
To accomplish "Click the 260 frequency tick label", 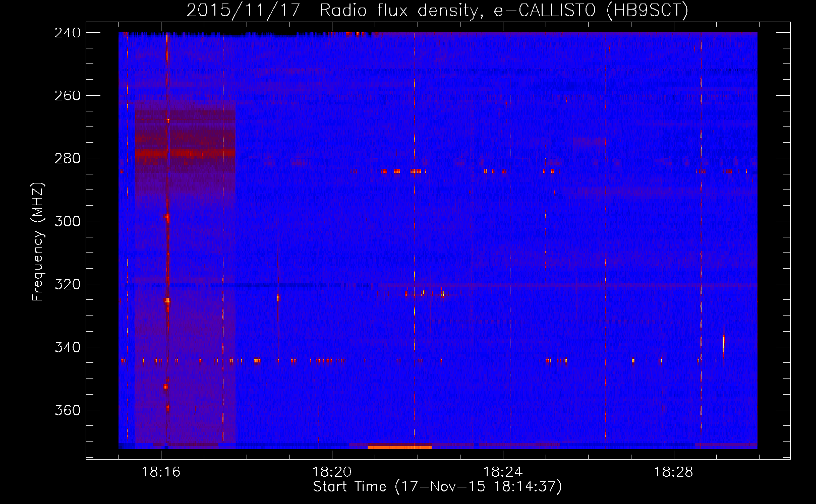I will click(x=68, y=95).
